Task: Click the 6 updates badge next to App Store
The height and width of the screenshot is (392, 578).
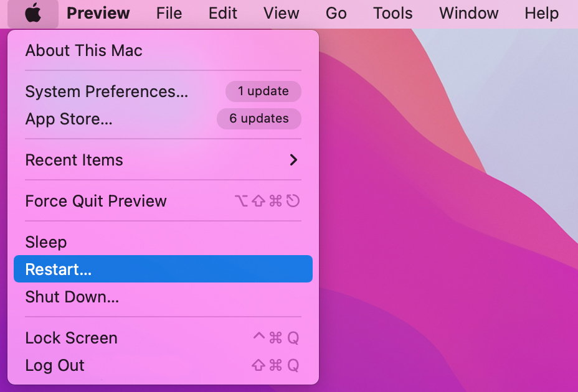Action: point(258,119)
